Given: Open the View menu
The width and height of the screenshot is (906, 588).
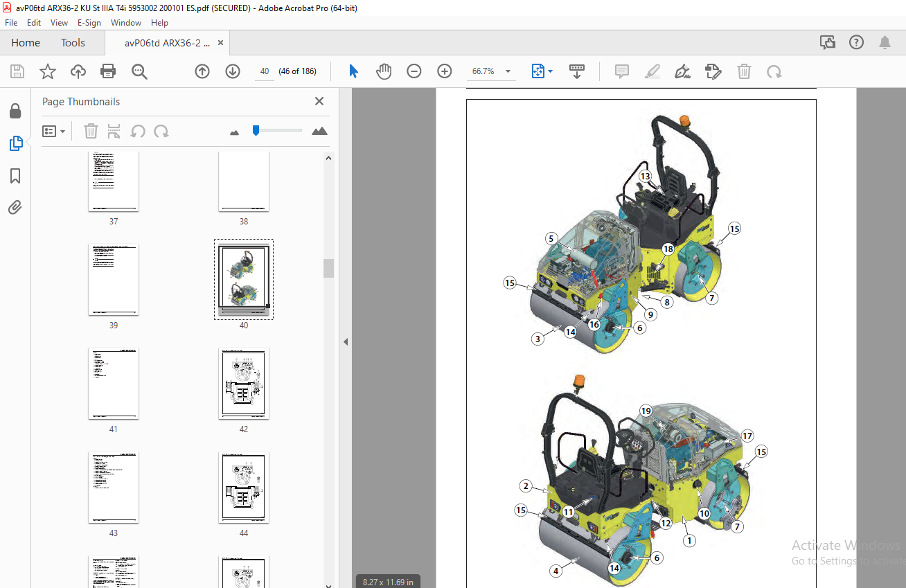Looking at the screenshot, I should pos(60,23).
